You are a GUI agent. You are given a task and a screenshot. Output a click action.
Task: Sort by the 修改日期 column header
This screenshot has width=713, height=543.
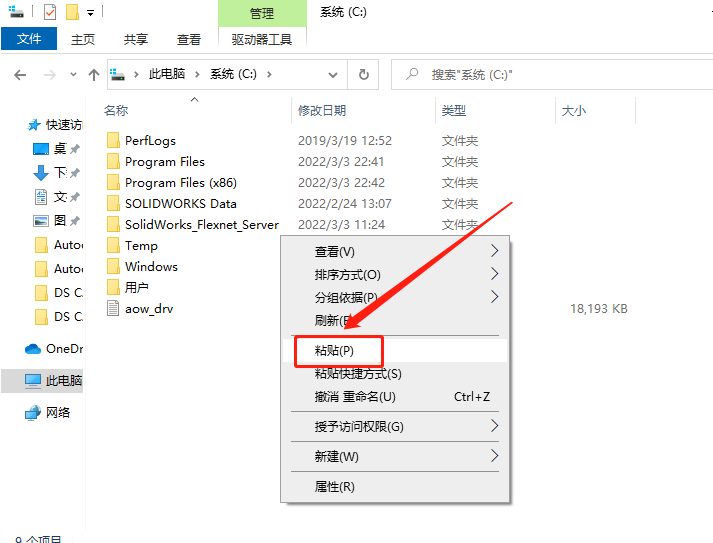(322, 111)
